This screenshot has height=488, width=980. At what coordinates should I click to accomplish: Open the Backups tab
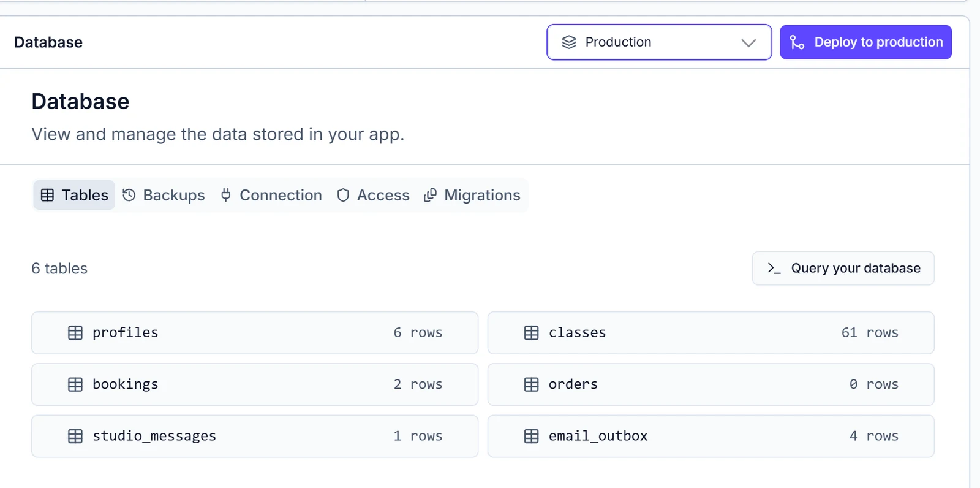164,195
